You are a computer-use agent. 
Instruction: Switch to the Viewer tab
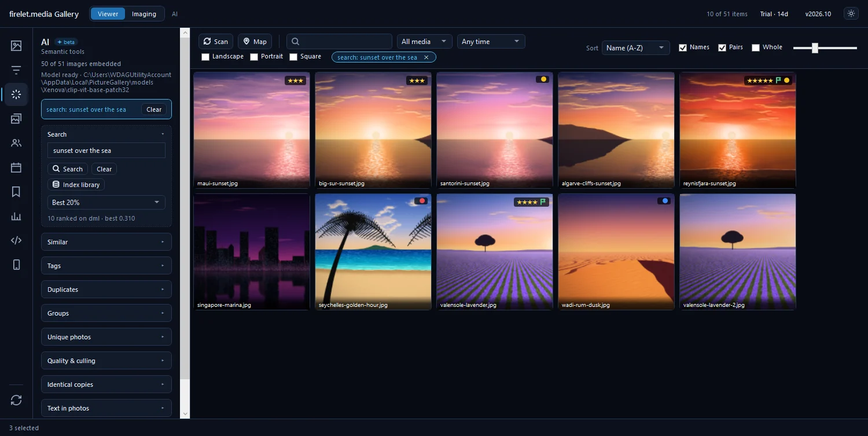[x=108, y=14]
